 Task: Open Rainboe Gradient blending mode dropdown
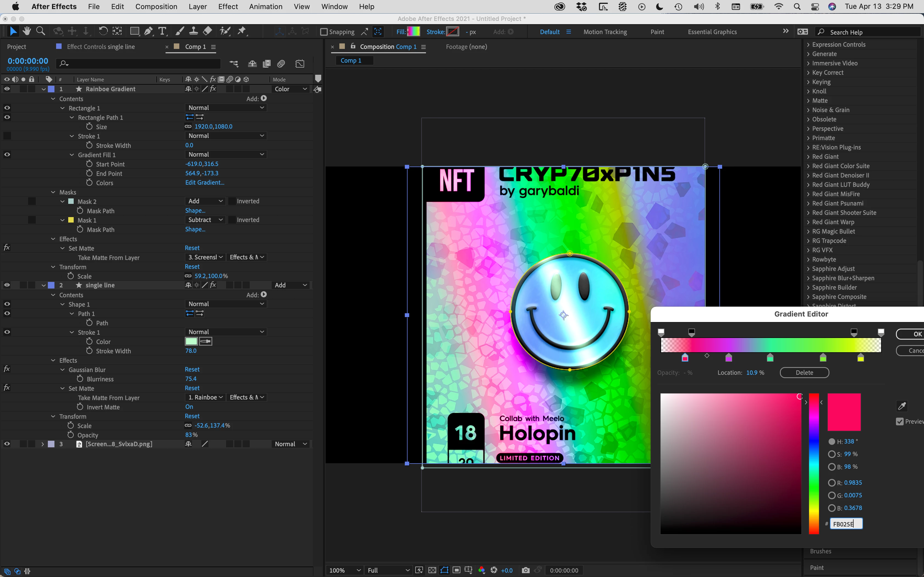pos(291,89)
